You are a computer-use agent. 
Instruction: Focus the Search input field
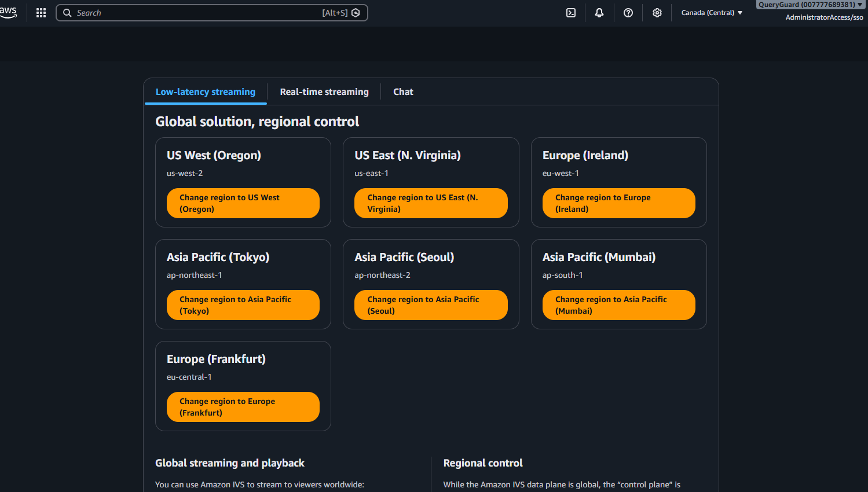[212, 13]
